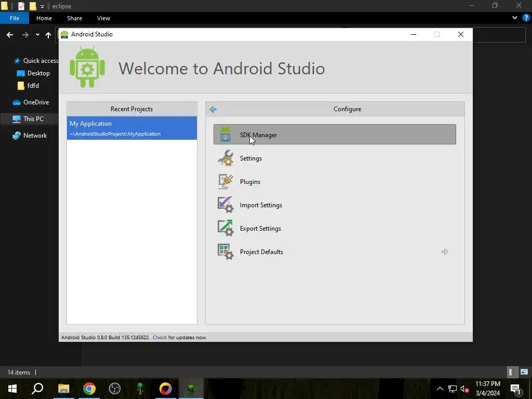
Task: Click the Project Defaults icon
Action: 225,252
